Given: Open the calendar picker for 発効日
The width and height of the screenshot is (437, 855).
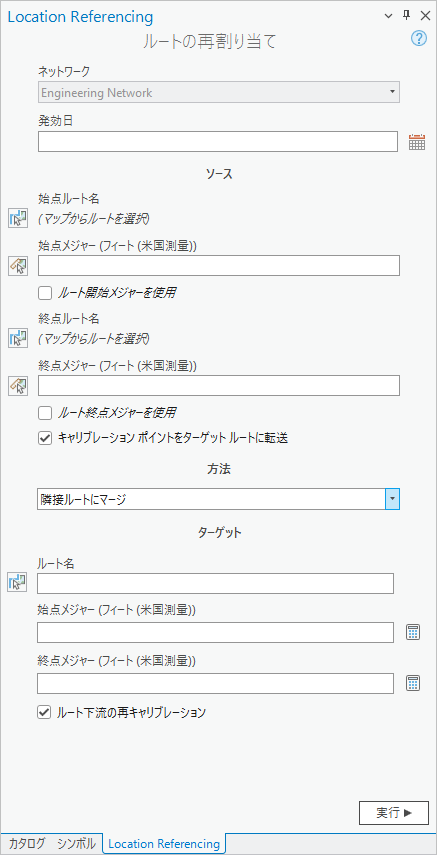Looking at the screenshot, I should click(x=417, y=142).
